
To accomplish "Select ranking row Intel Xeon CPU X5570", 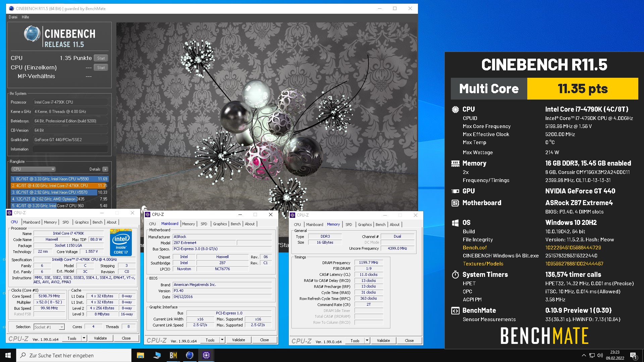I will (x=59, y=192).
